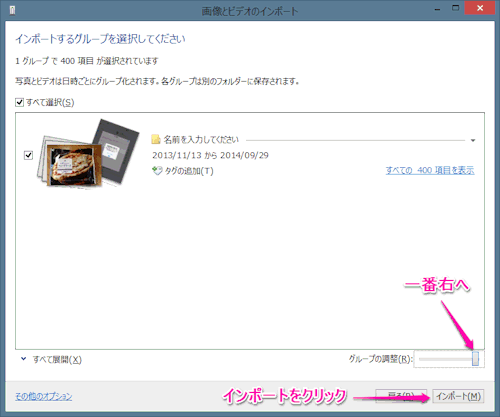Click the グループの調整 slider handle
The image size is (500, 417).
click(x=476, y=359)
